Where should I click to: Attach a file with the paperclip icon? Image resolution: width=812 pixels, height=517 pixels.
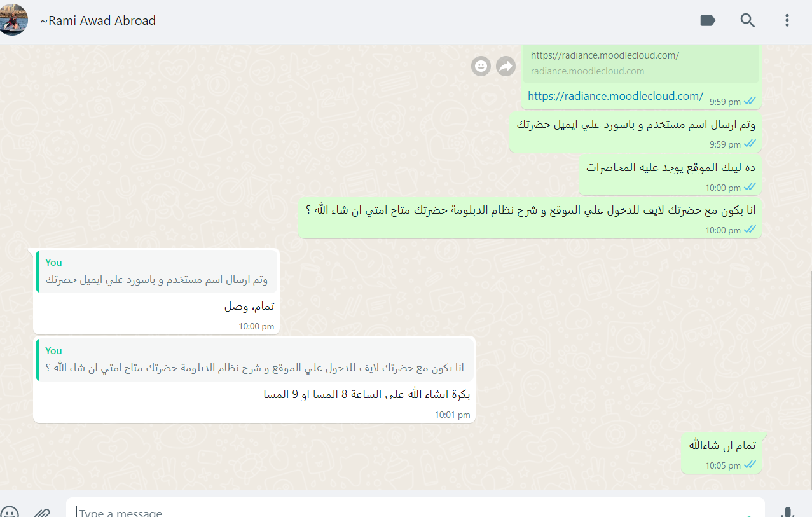click(x=42, y=512)
